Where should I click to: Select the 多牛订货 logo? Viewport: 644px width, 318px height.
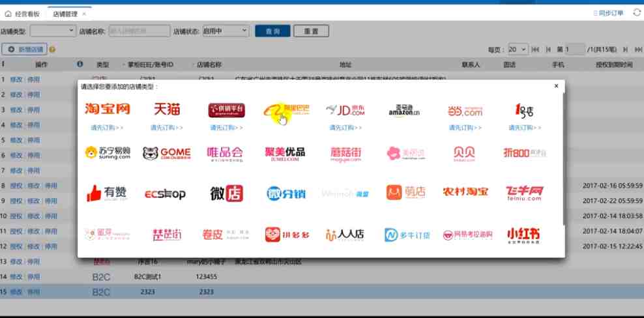(407, 235)
